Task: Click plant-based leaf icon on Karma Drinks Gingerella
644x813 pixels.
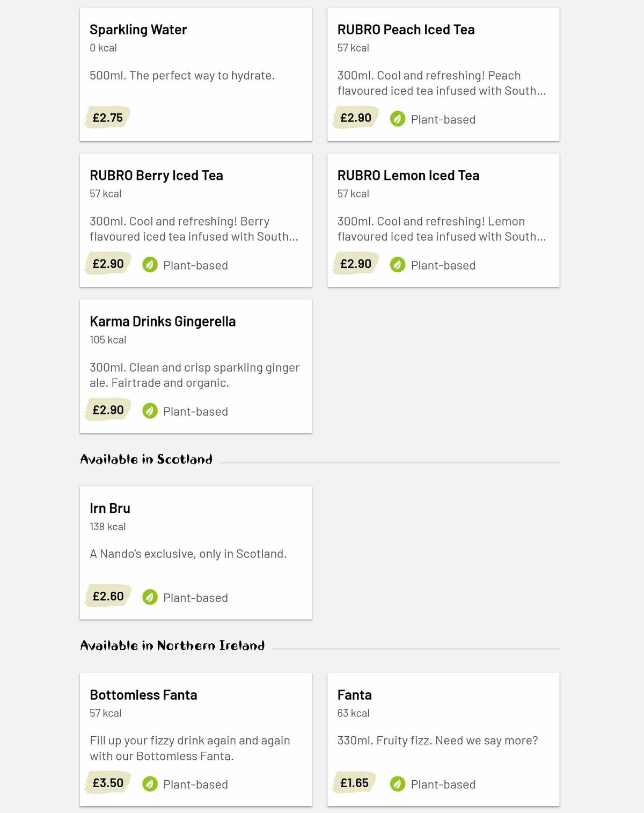Action: [150, 411]
